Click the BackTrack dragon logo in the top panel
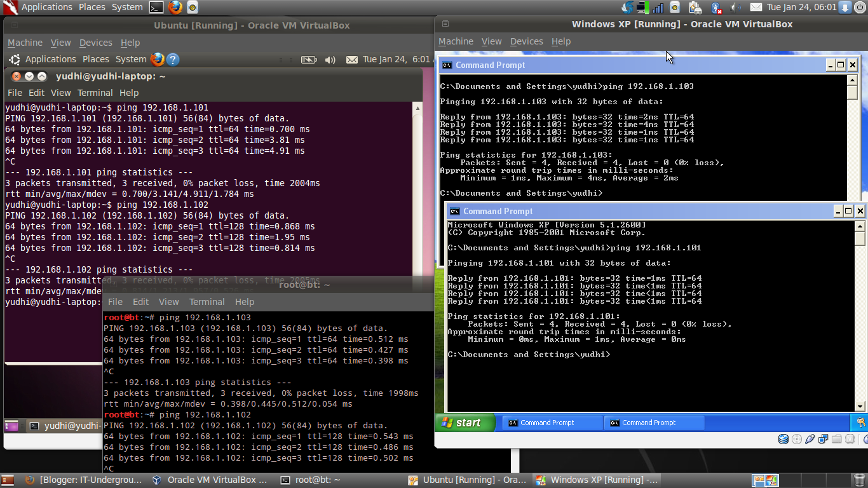Image resolution: width=868 pixels, height=488 pixels. 10,7
